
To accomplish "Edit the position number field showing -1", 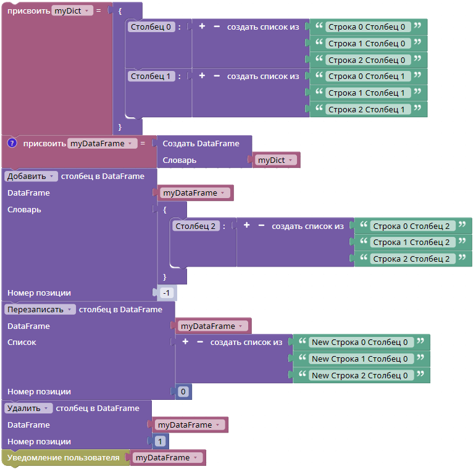I will tap(166, 293).
